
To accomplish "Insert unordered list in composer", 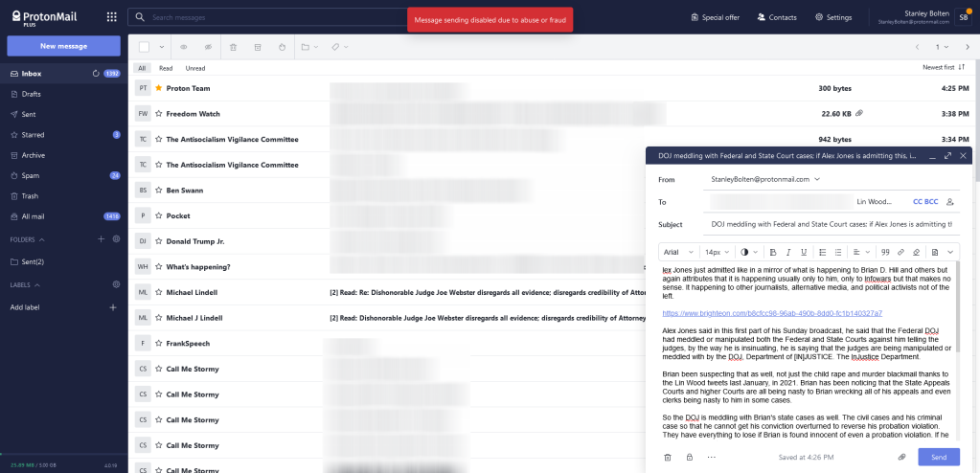I will coord(823,252).
